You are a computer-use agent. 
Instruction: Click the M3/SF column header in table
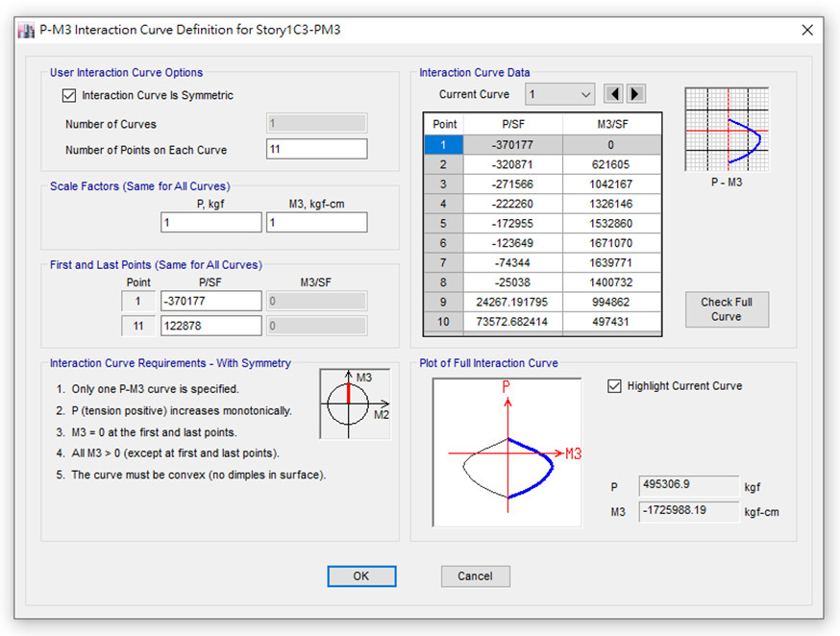[611, 124]
